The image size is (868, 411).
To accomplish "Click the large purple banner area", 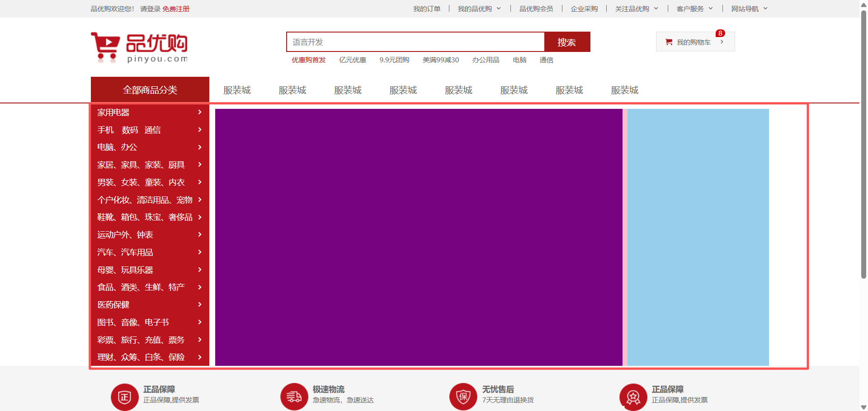I will [418, 237].
